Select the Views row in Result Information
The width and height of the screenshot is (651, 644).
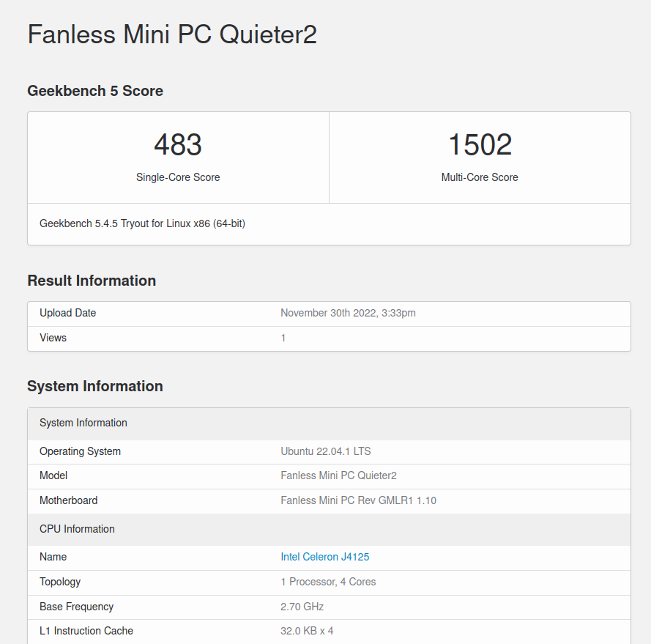tap(330, 338)
